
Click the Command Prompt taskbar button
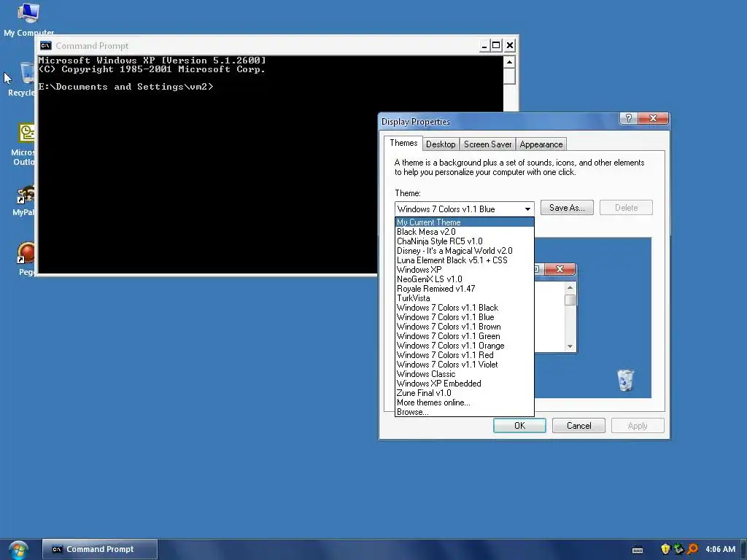(99, 549)
